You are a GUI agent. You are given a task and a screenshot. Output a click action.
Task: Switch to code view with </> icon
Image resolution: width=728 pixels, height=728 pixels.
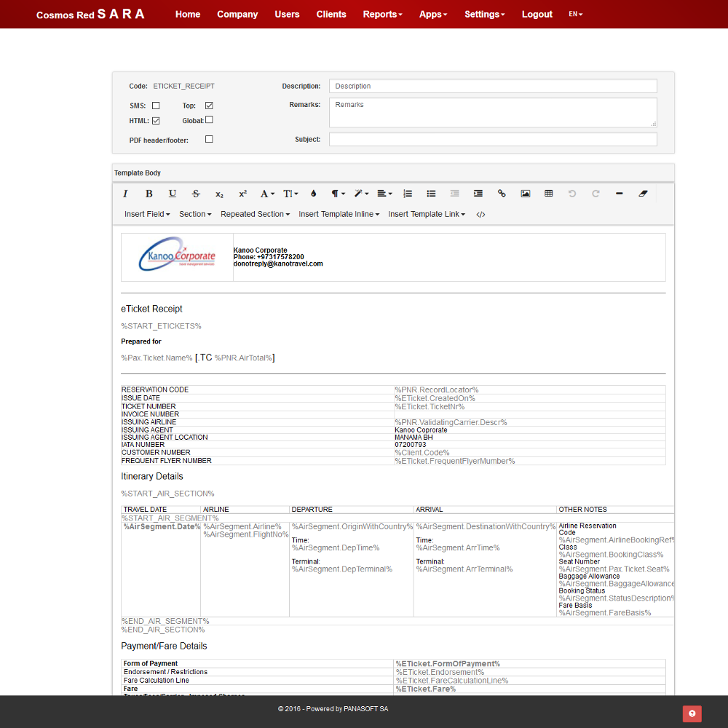pyautogui.click(x=480, y=215)
